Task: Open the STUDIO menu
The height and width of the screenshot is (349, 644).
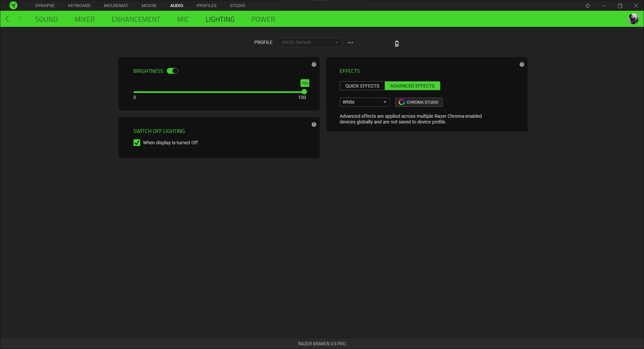Action: 237,5
